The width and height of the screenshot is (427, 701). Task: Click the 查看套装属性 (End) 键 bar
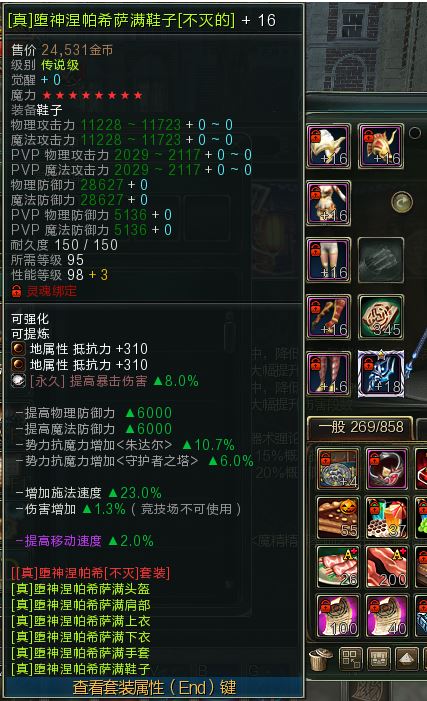[x=154, y=687]
